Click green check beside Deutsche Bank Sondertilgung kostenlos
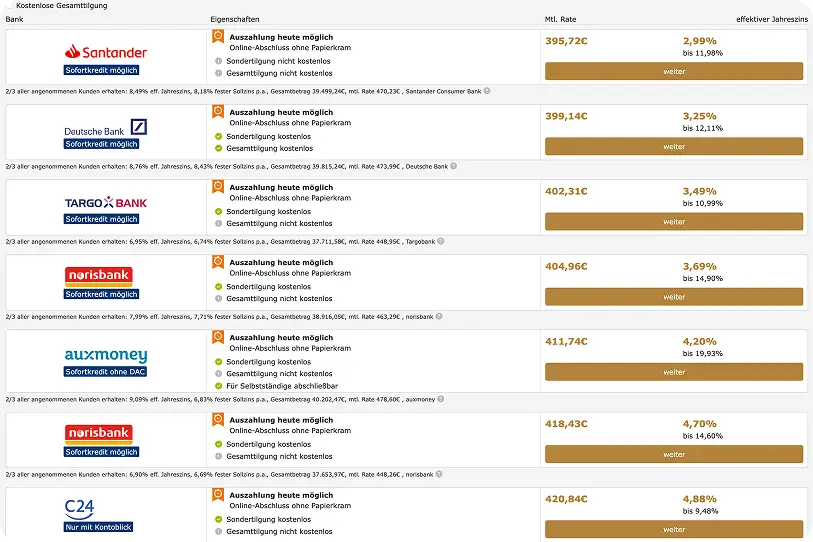This screenshot has height=542, width=813. click(218, 136)
